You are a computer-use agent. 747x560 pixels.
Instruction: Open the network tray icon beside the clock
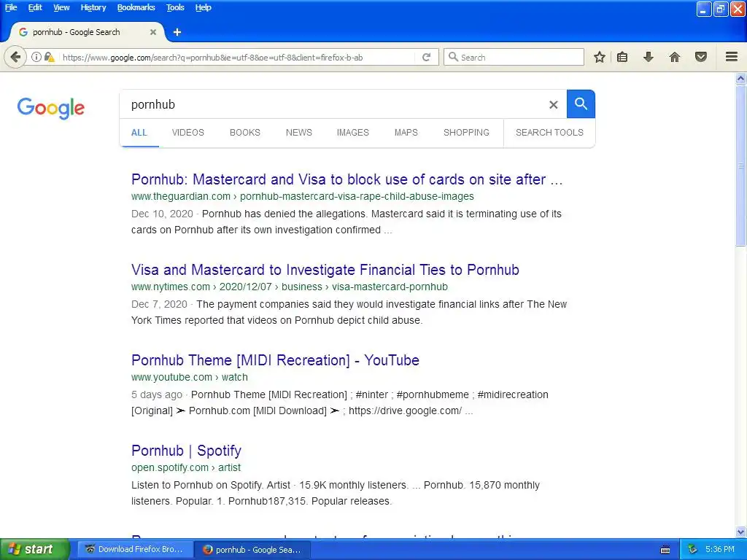693,550
